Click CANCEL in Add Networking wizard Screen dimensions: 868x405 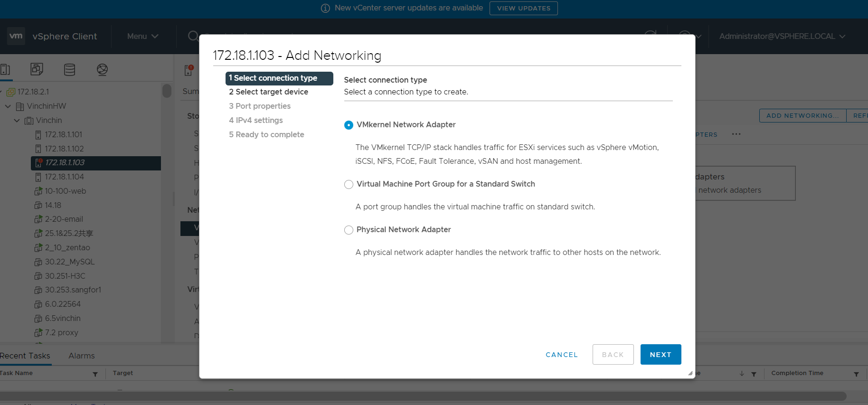coord(562,355)
